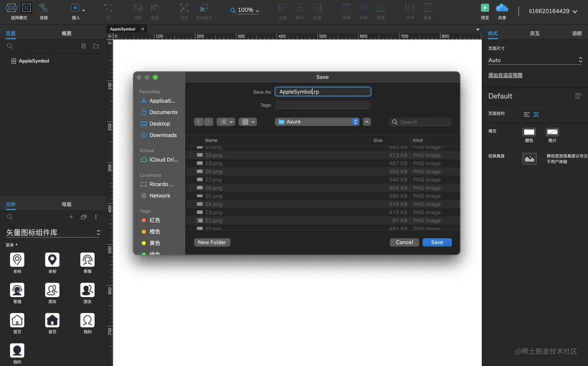The height and width of the screenshot is (366, 588).
Task: Open the 矢量图标组件库 library selector
Action: 53,232
